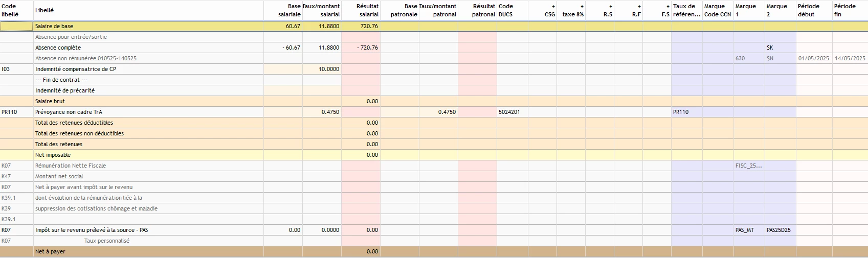The height and width of the screenshot is (258, 868).
Task: Select the "Taux personnalisé" label
Action: (107, 241)
